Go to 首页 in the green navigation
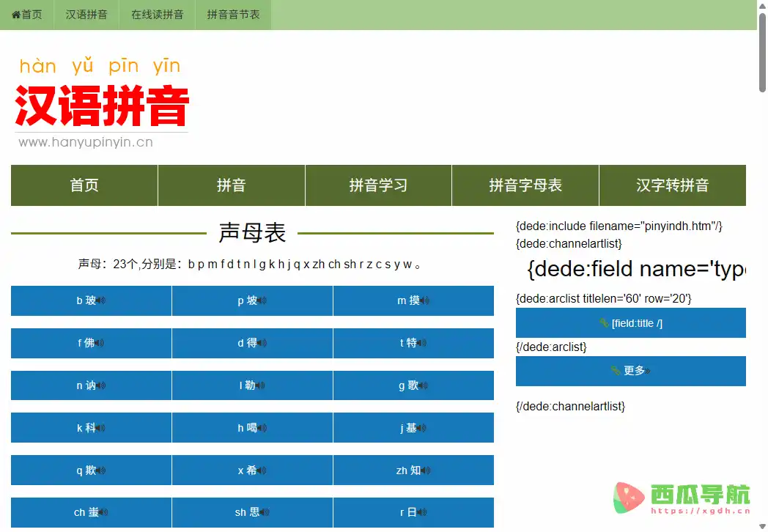The height and width of the screenshot is (532, 768). [84, 185]
